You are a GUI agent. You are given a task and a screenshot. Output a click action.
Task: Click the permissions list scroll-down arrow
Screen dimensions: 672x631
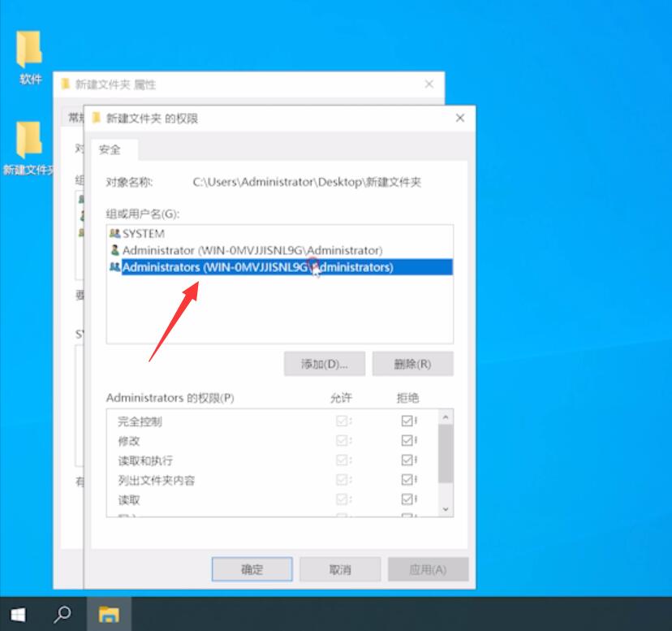tap(446, 509)
